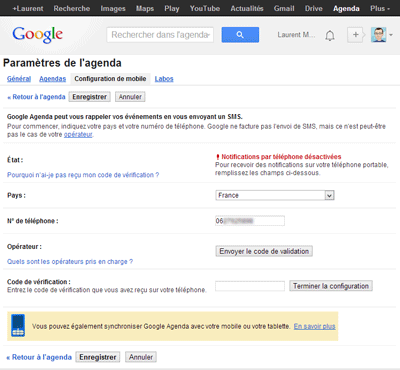Click Terminer la configuration button

[331, 286]
